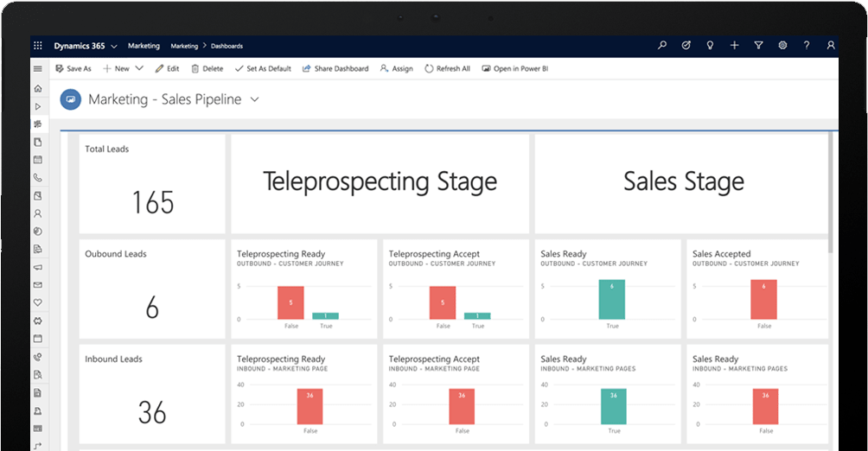The image size is (868, 451).
Task: Click Share Dashboard
Action: pyautogui.click(x=335, y=68)
